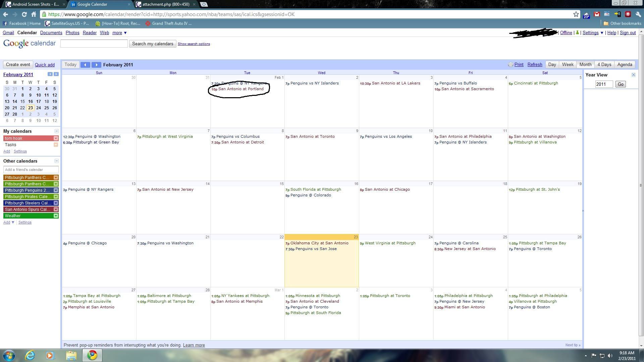Expand the more menu in Google bar

tap(119, 33)
